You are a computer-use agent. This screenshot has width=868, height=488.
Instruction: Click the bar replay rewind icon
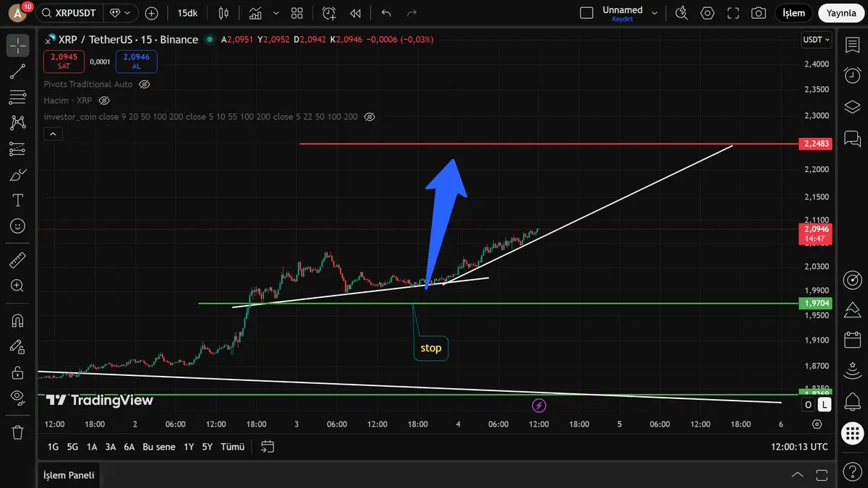pos(355,13)
